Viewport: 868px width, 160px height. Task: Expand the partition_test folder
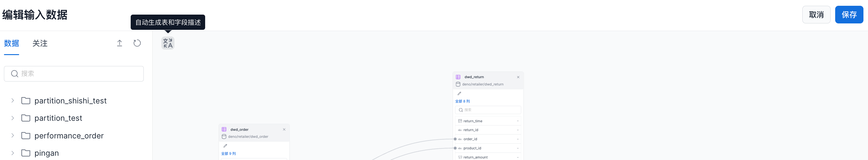pos(12,118)
